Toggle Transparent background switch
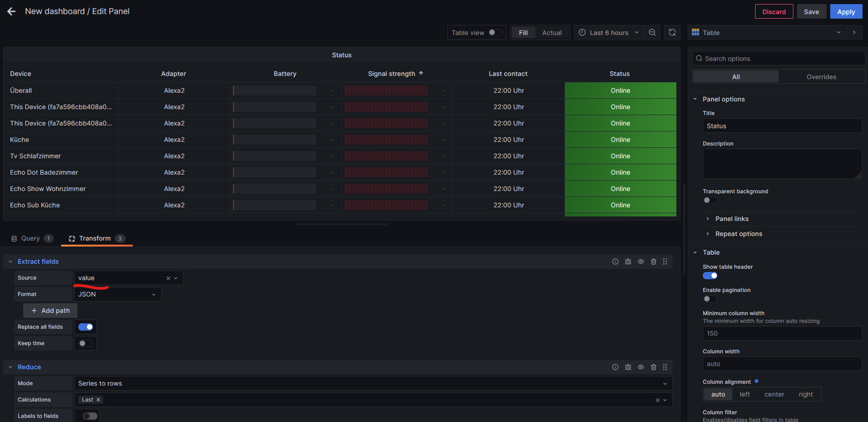 coord(710,200)
